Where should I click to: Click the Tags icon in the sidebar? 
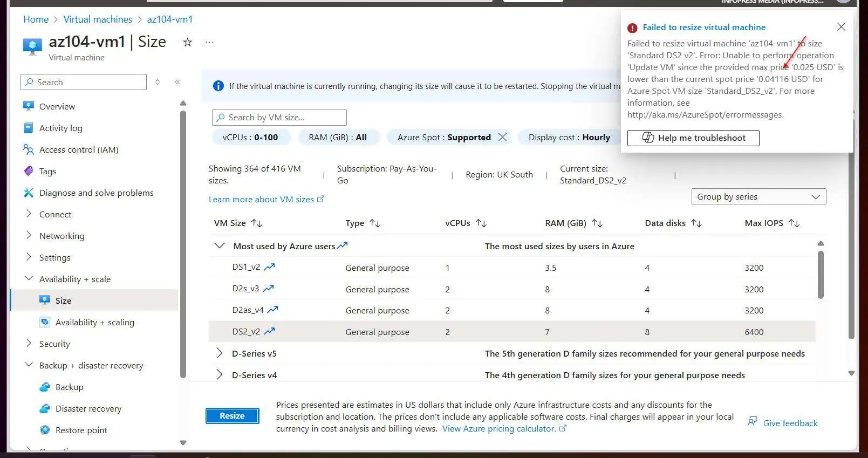click(x=29, y=171)
